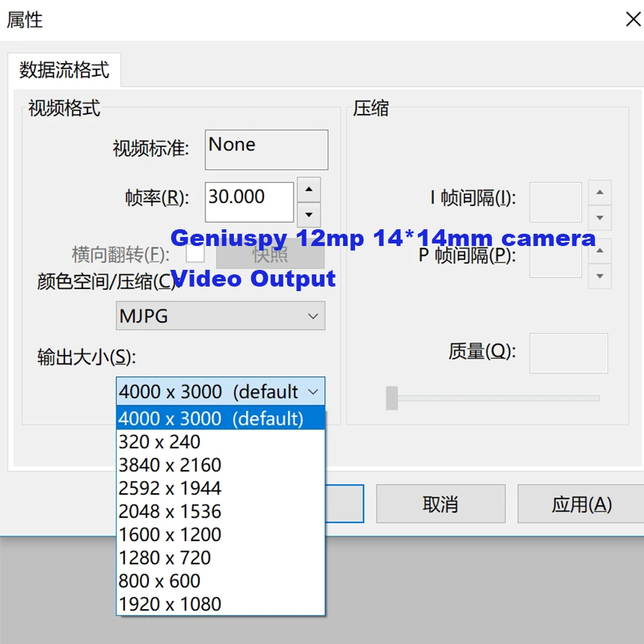Increase I 帧间隔 with up arrow
This screenshot has width=644, height=644.
pos(600,192)
